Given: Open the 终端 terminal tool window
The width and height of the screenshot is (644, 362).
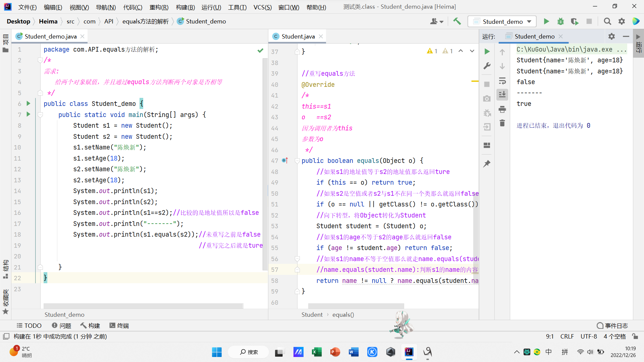Looking at the screenshot, I should click(x=119, y=325).
